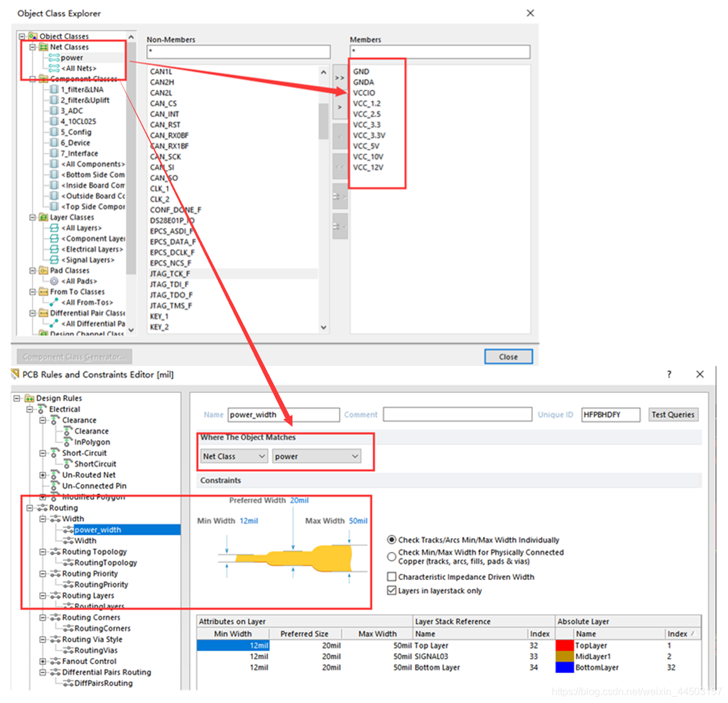Enable Characteristic Impedance Driven Width checkbox
Screen dimensions: 728x703
[x=392, y=577]
